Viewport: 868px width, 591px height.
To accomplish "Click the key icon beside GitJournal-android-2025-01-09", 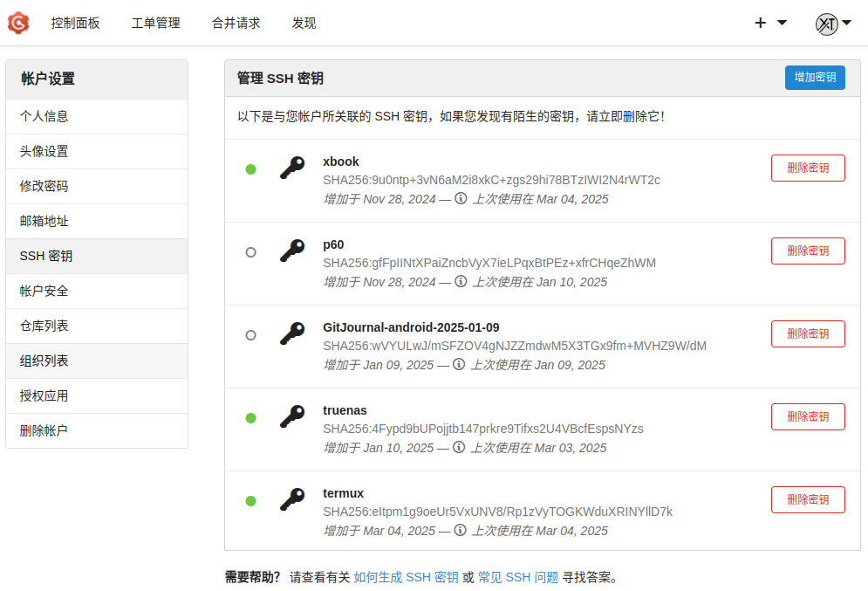I will 292,333.
